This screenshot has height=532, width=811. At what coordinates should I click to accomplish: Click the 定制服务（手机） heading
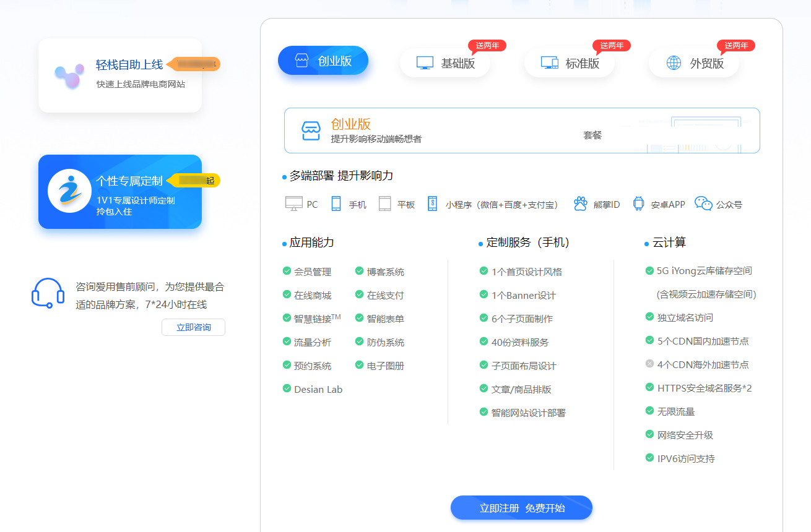tap(528, 242)
